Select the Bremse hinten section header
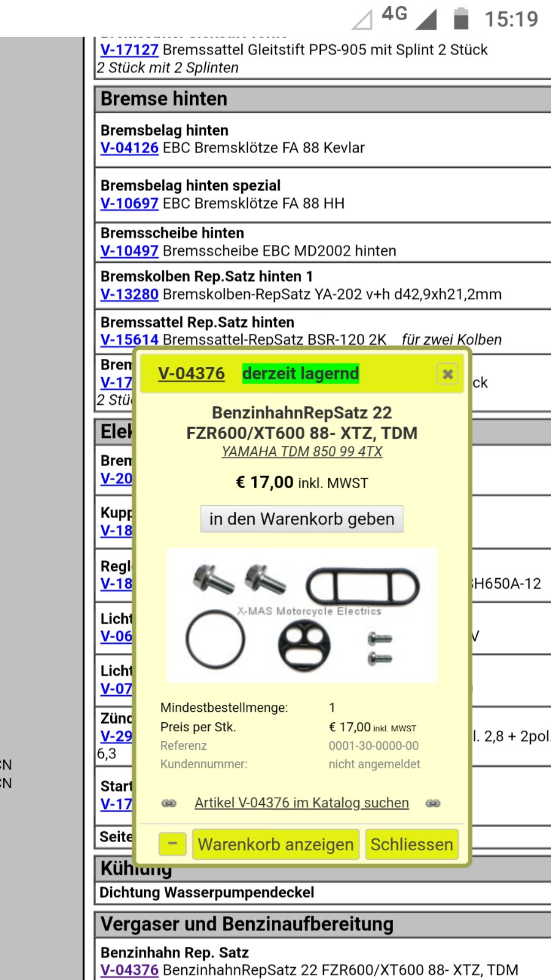Screen dimensions: 551x980 (323, 99)
